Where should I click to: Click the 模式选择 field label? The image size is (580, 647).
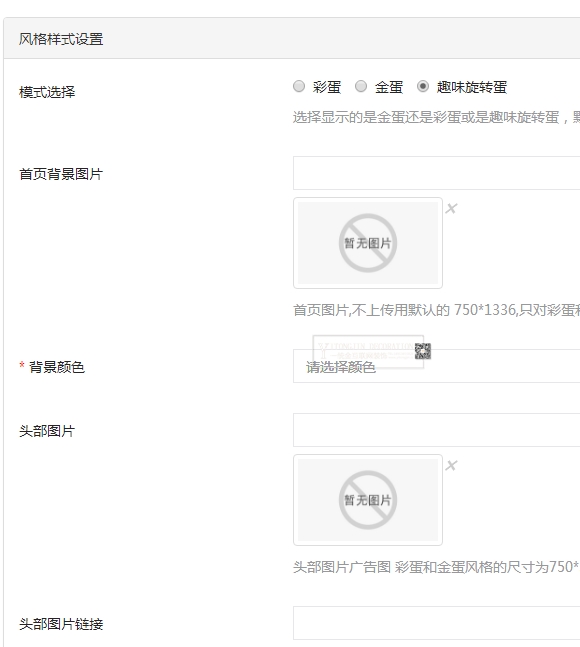coord(47,92)
